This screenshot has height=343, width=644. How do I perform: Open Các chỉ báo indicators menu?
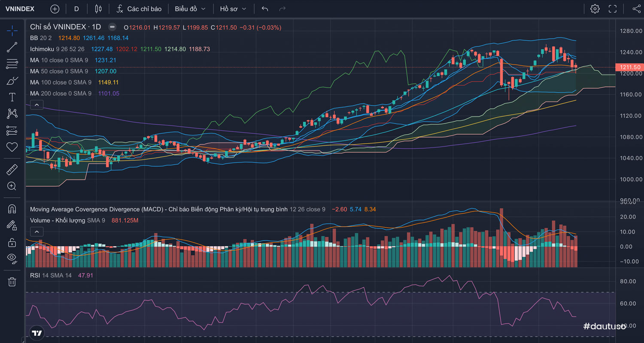(x=139, y=9)
